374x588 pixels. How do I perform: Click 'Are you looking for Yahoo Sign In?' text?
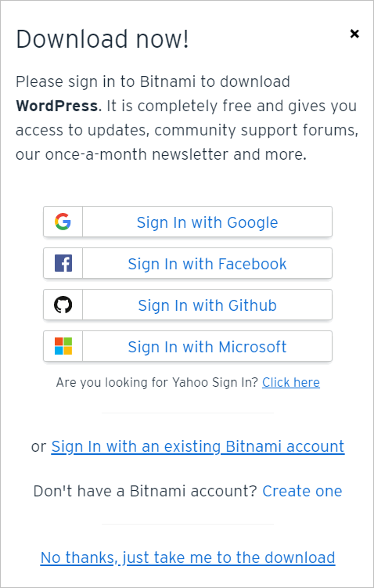157,383
